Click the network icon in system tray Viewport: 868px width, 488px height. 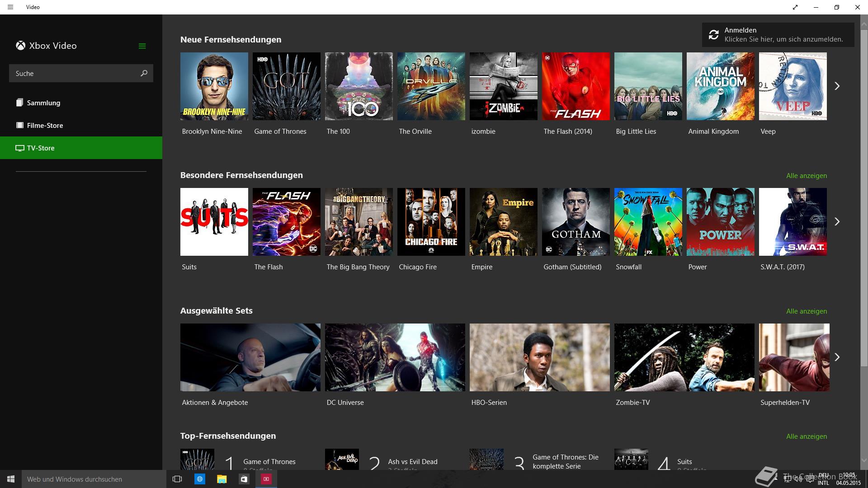tap(788, 479)
